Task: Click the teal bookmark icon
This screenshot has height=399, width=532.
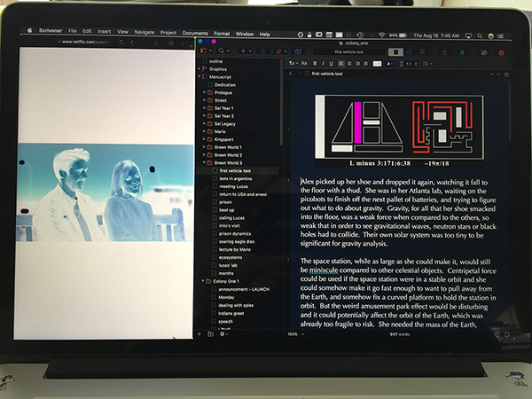Action: pyautogui.click(x=462, y=52)
